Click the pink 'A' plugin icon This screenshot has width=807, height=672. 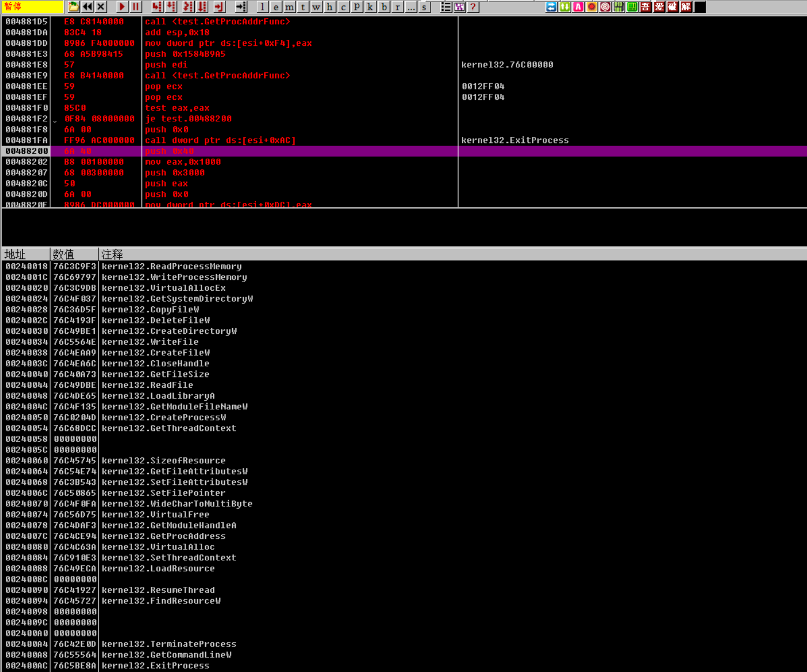578,6
